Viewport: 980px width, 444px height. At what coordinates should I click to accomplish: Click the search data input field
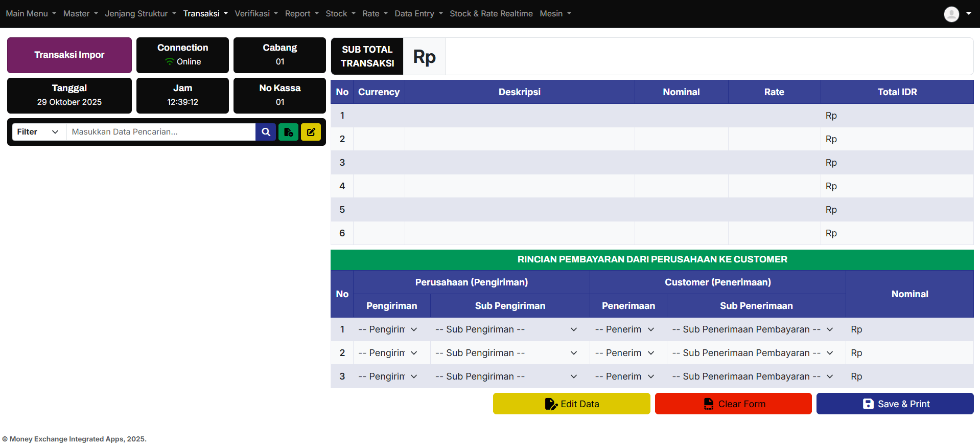click(161, 132)
